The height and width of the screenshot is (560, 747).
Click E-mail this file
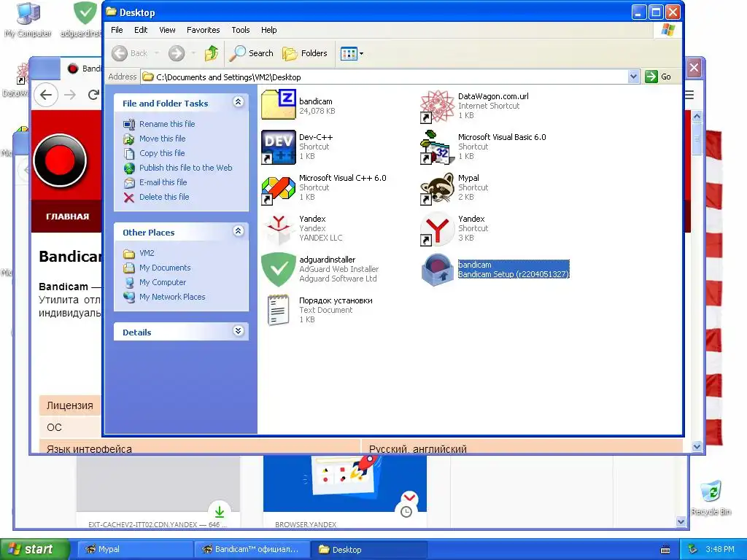coord(163,182)
